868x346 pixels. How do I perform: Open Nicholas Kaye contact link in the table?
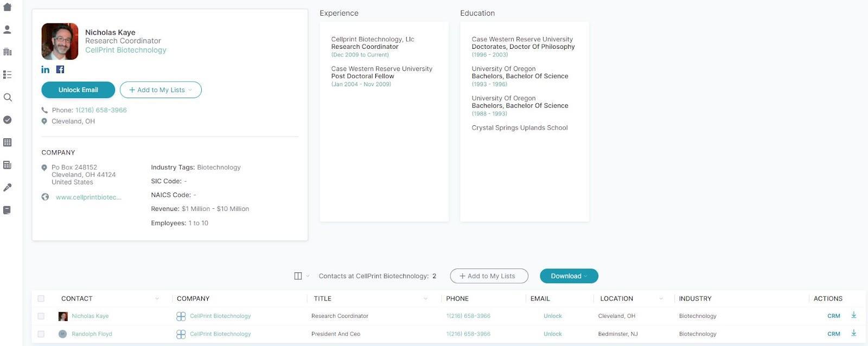pos(90,316)
